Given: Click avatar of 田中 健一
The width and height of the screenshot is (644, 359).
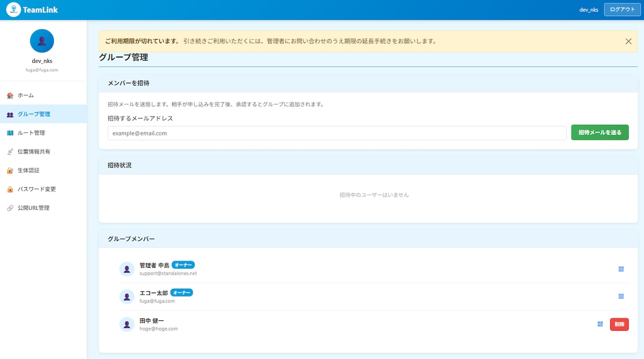Looking at the screenshot, I should (127, 324).
